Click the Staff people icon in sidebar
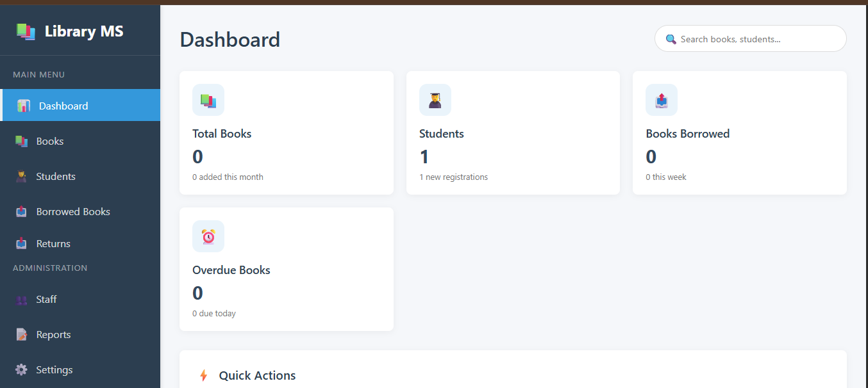 click(x=22, y=300)
